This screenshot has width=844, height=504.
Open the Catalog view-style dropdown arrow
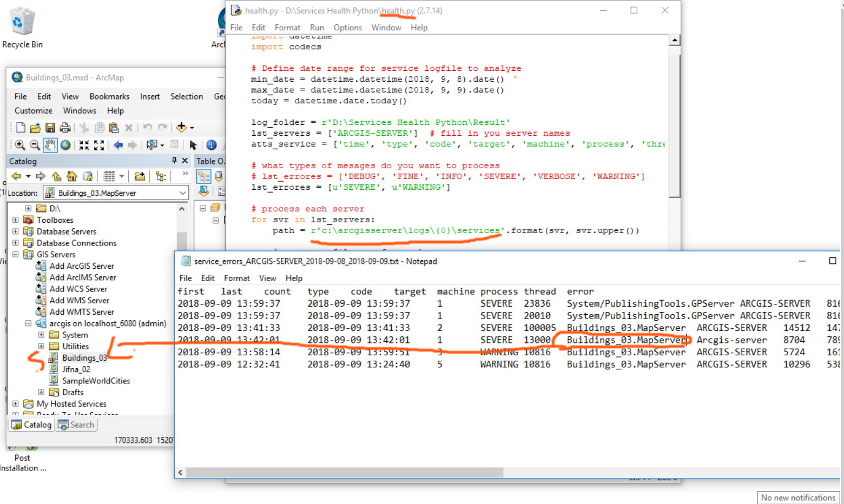point(122,176)
